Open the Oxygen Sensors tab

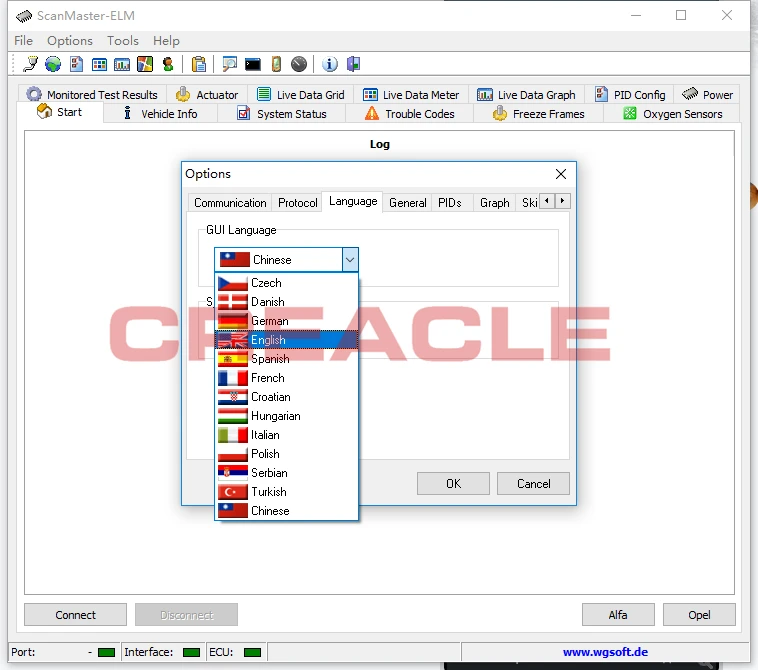coord(673,114)
